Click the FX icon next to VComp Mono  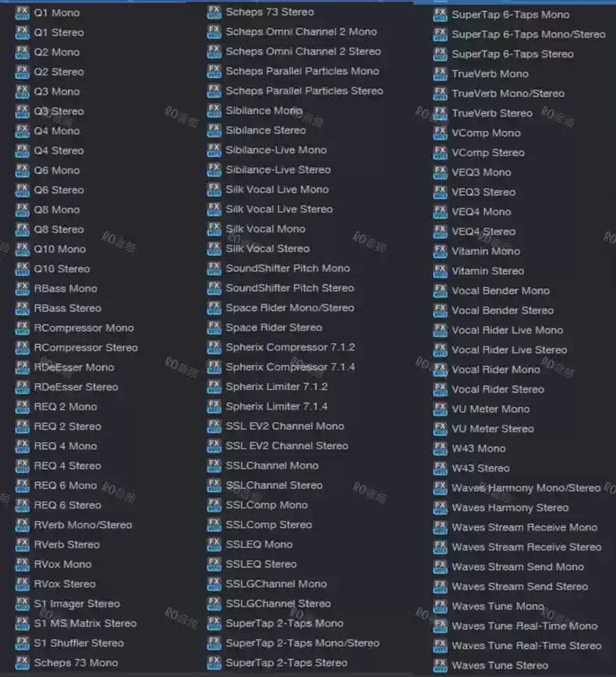(441, 133)
